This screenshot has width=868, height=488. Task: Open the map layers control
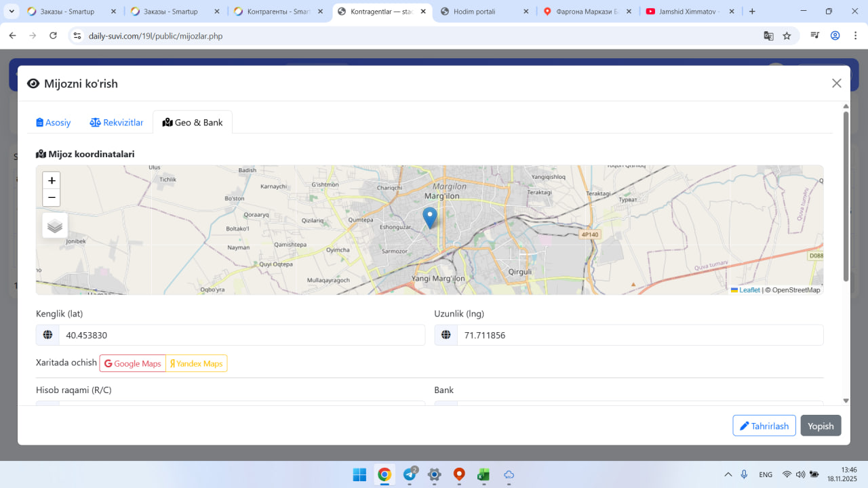pos(55,226)
